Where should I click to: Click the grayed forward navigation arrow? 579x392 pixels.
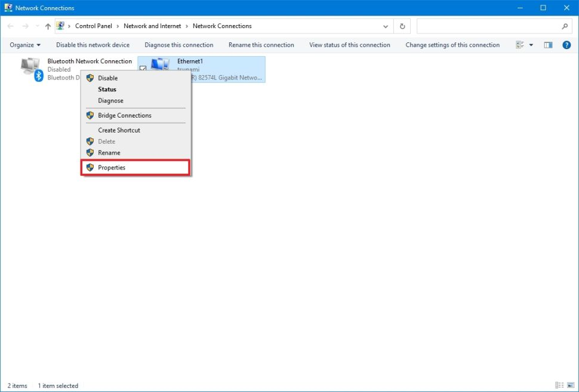tap(24, 26)
